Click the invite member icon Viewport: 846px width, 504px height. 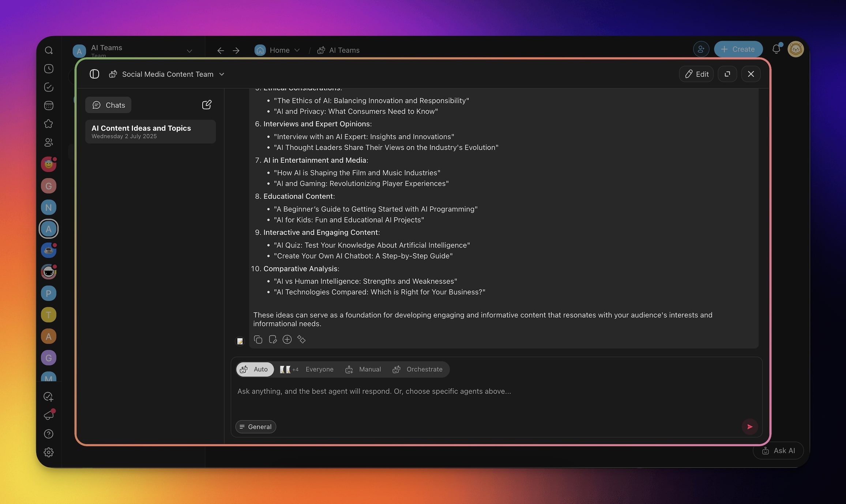tap(701, 49)
